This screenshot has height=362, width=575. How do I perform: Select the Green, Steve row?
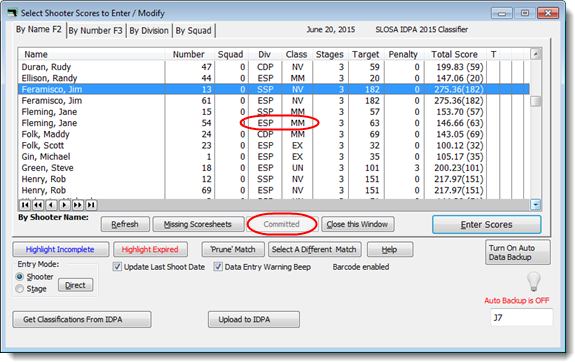coord(274,168)
